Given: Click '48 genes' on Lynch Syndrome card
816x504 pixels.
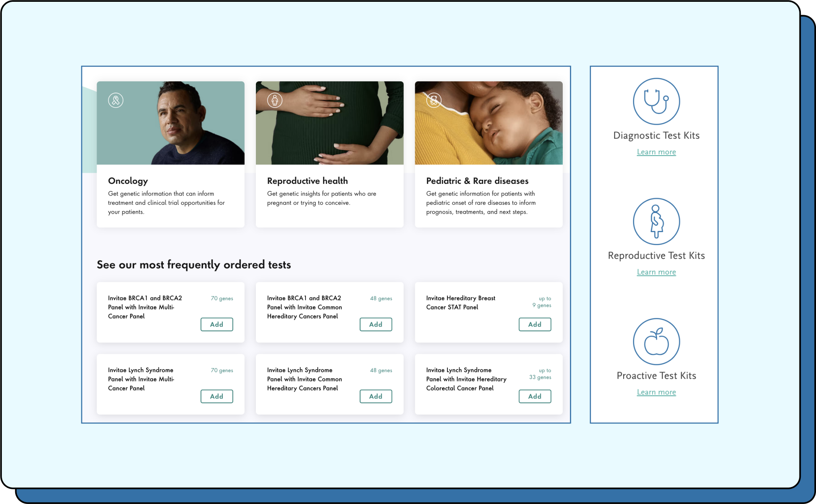Looking at the screenshot, I should pos(381,370).
